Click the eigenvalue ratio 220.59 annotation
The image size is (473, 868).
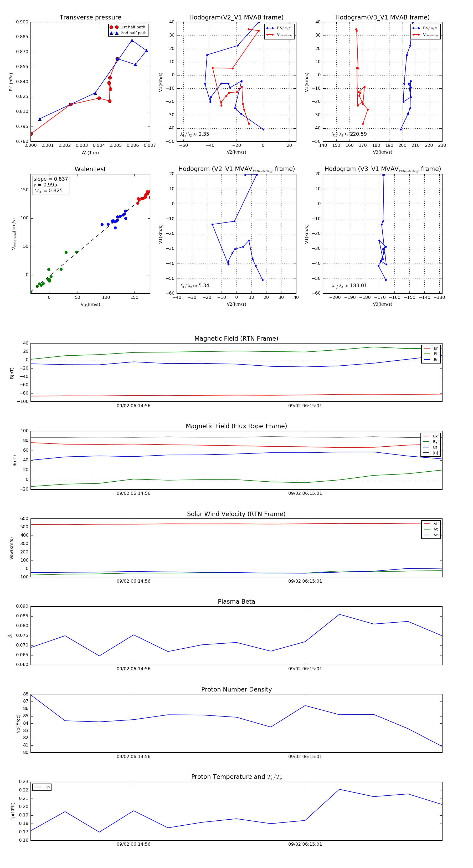(x=349, y=134)
